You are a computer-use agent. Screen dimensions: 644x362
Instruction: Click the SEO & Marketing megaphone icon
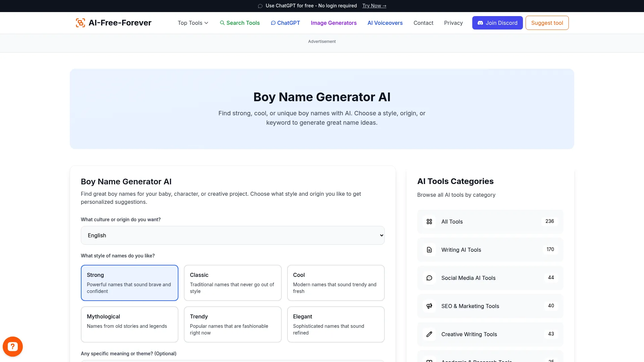pos(429,306)
